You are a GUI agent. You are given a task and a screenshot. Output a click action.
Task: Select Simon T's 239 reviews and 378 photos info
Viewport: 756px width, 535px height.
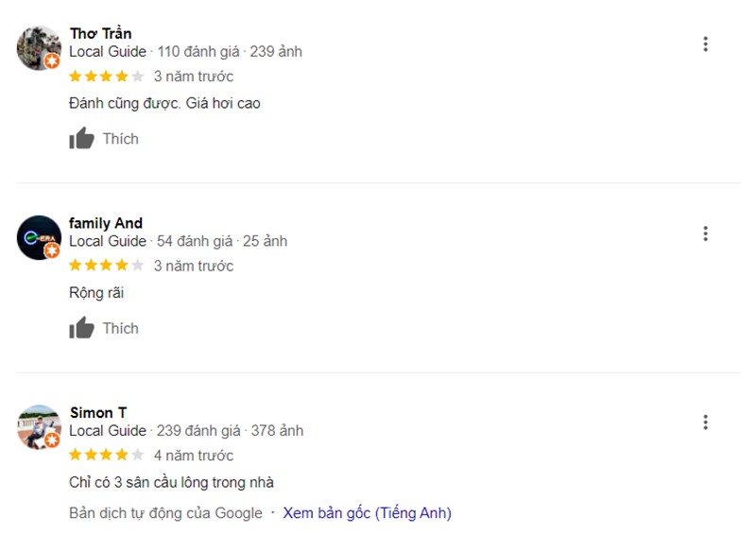click(x=231, y=431)
